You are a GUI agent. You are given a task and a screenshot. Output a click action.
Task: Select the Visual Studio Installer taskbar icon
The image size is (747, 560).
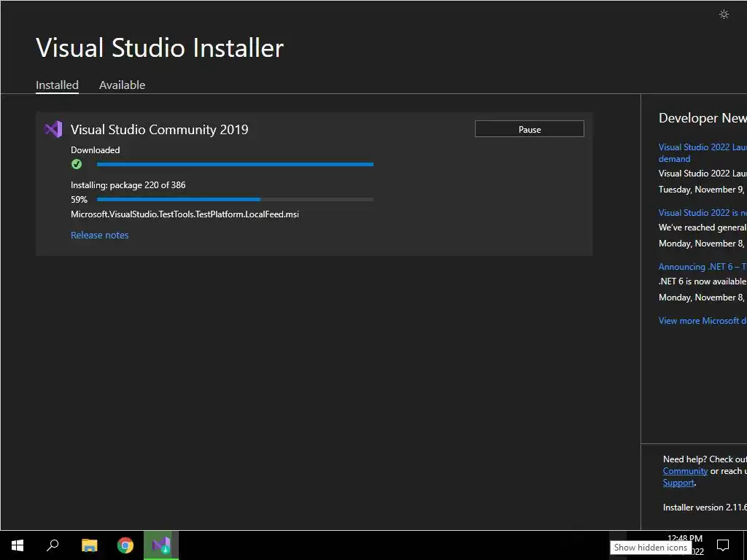161,545
